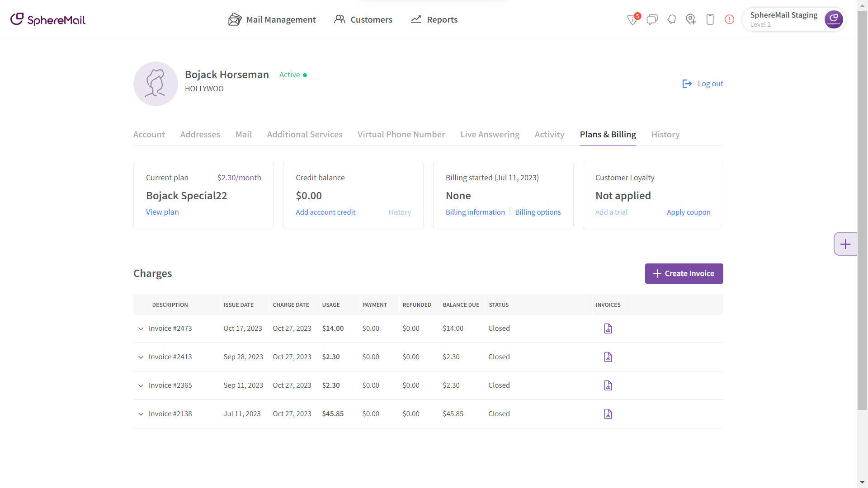Click the add location pin icon

click(690, 19)
